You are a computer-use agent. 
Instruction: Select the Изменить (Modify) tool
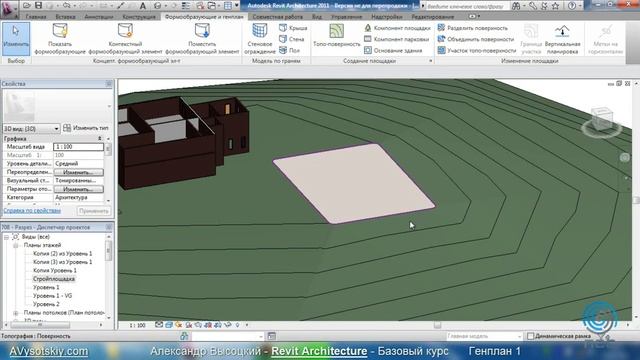[16, 39]
